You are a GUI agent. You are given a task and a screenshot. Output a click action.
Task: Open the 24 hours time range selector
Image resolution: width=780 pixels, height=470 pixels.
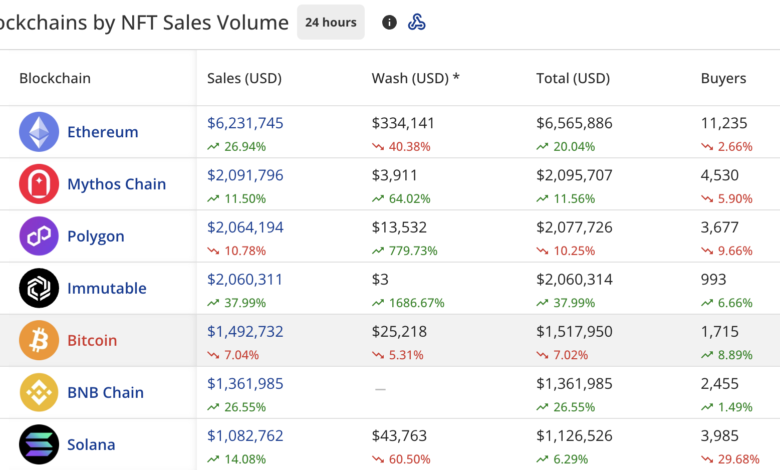[x=330, y=22]
